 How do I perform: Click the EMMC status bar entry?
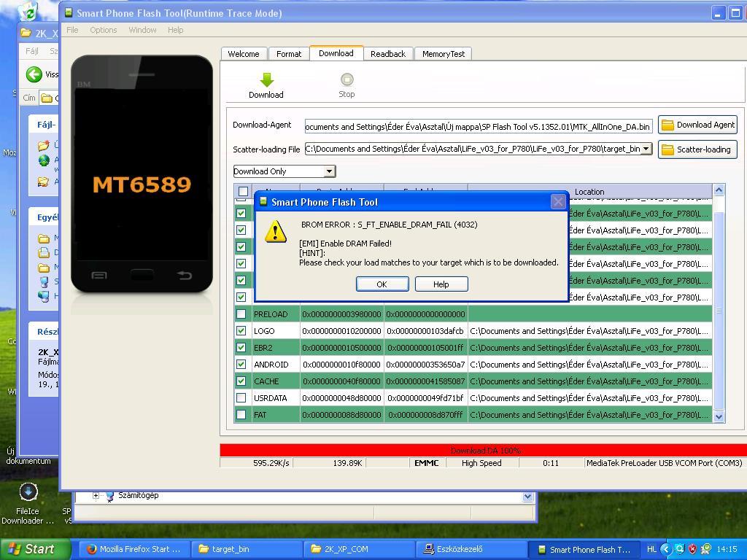426,463
